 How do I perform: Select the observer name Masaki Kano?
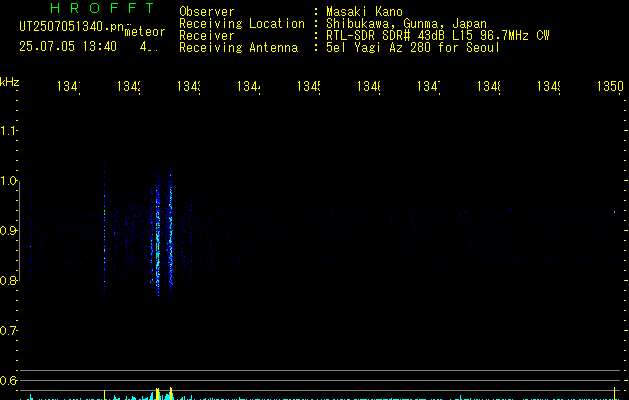[x=364, y=11]
